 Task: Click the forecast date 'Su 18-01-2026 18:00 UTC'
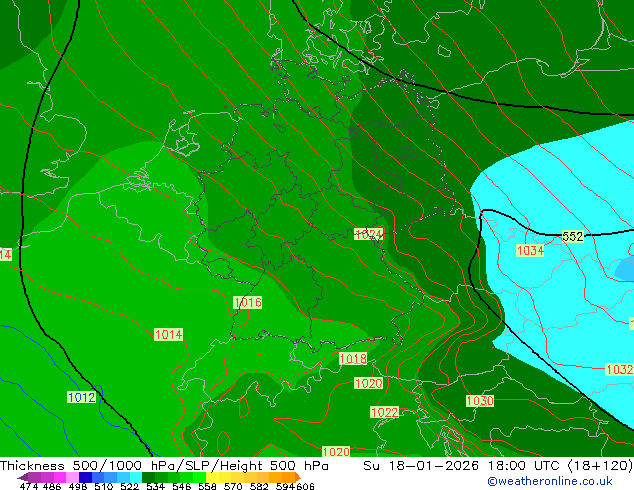pos(461,466)
